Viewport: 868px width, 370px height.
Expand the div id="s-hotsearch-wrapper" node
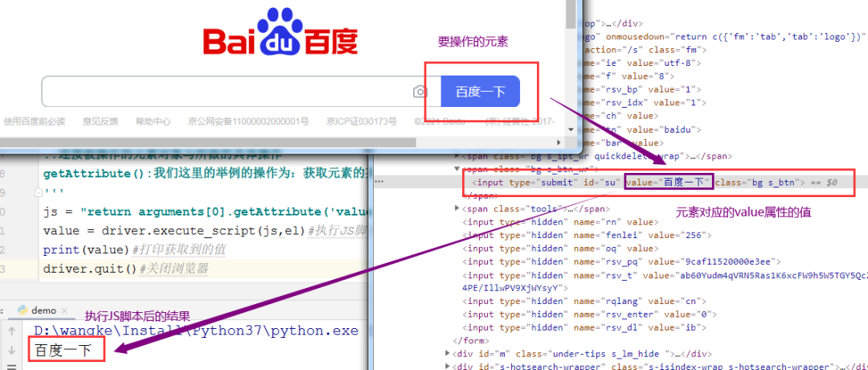coord(448,366)
